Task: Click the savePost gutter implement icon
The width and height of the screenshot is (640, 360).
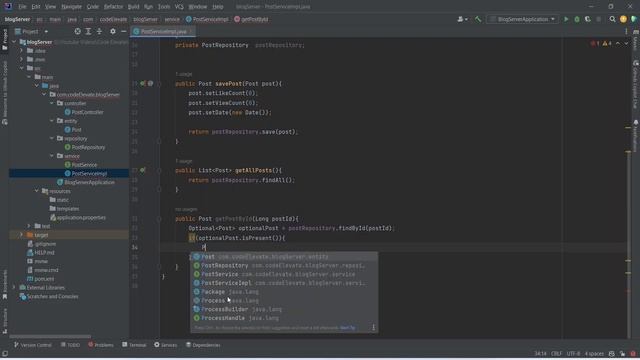Action: coord(143,83)
